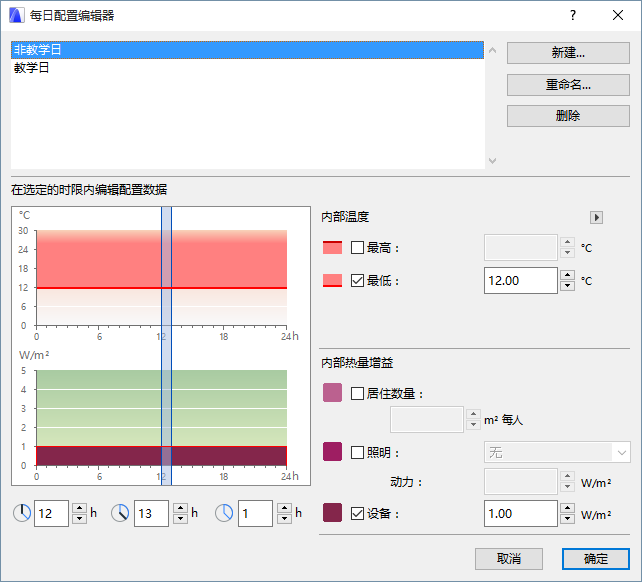The image size is (642, 582).
Task: Click the 取消 button
Action: [509, 559]
